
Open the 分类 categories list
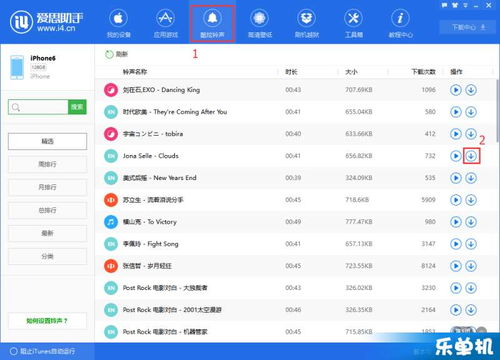point(47,256)
